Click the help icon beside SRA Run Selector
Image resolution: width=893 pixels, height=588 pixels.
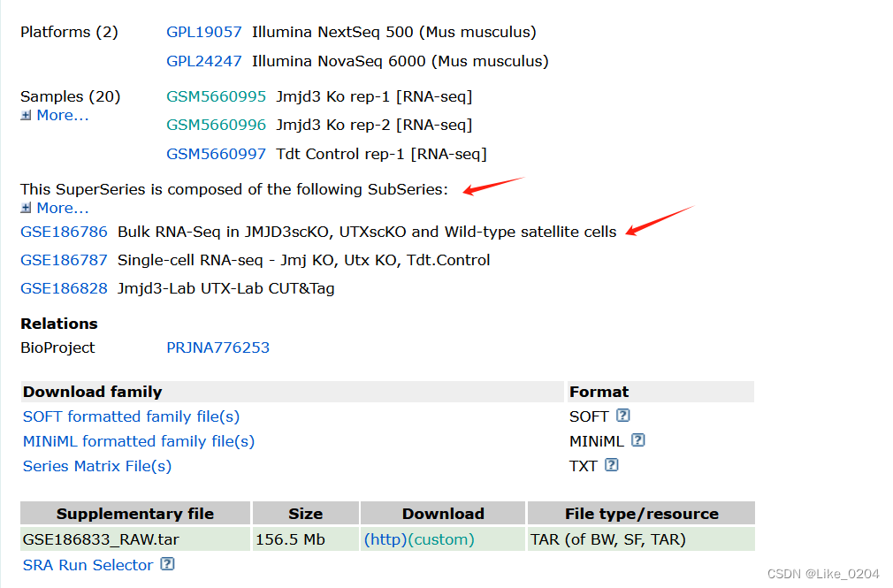coord(167,564)
